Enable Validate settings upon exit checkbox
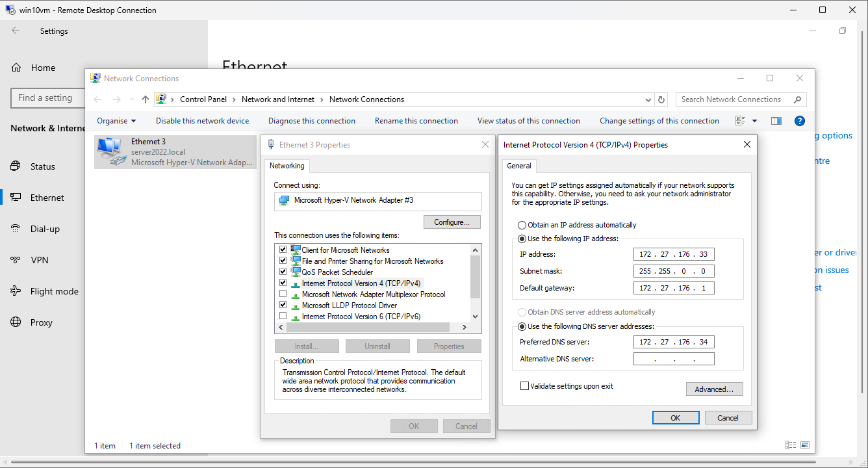The height and width of the screenshot is (468, 868). coord(525,386)
